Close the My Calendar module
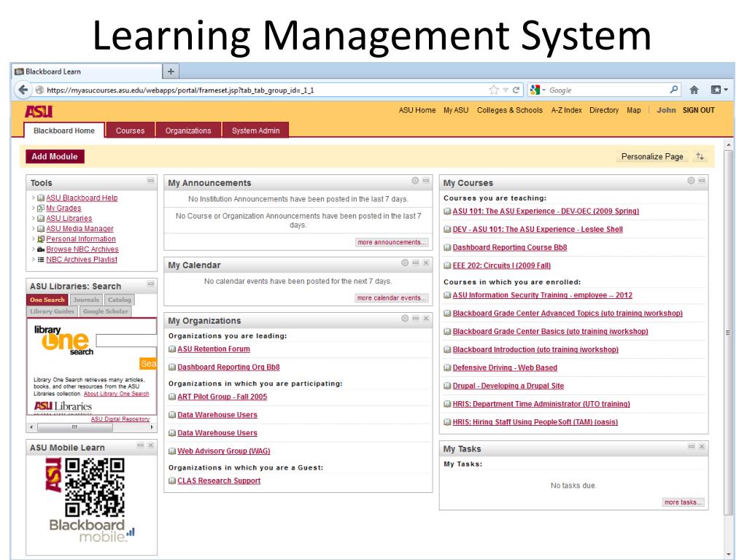The width and height of the screenshot is (747, 560). tap(426, 262)
